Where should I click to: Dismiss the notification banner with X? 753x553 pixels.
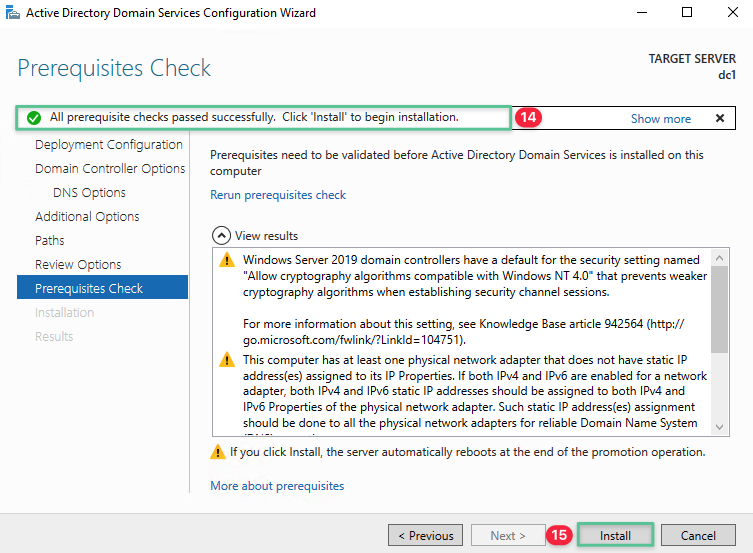(x=719, y=118)
